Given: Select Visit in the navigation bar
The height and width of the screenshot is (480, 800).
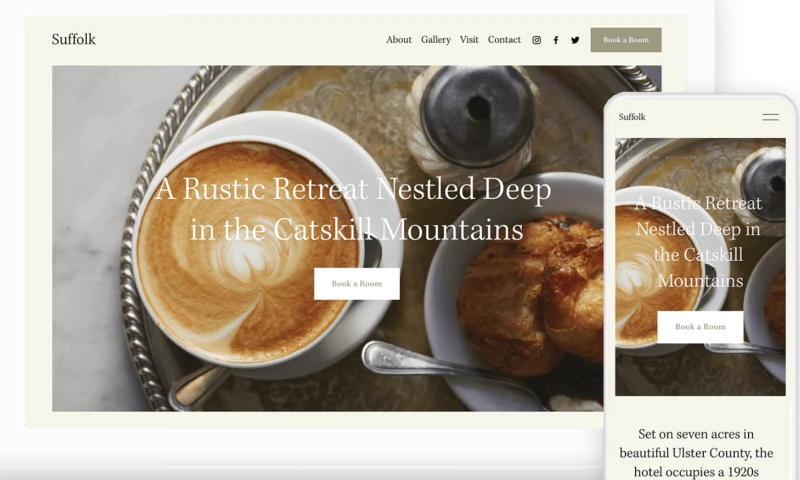Looking at the screenshot, I should (x=469, y=39).
